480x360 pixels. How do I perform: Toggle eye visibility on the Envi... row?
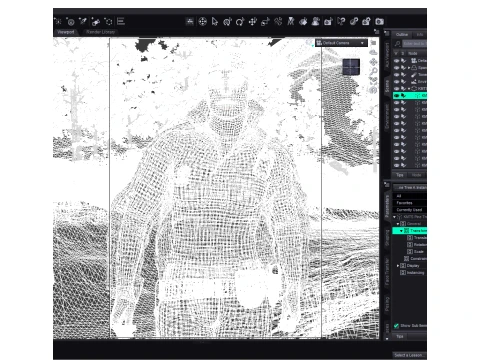(x=396, y=82)
